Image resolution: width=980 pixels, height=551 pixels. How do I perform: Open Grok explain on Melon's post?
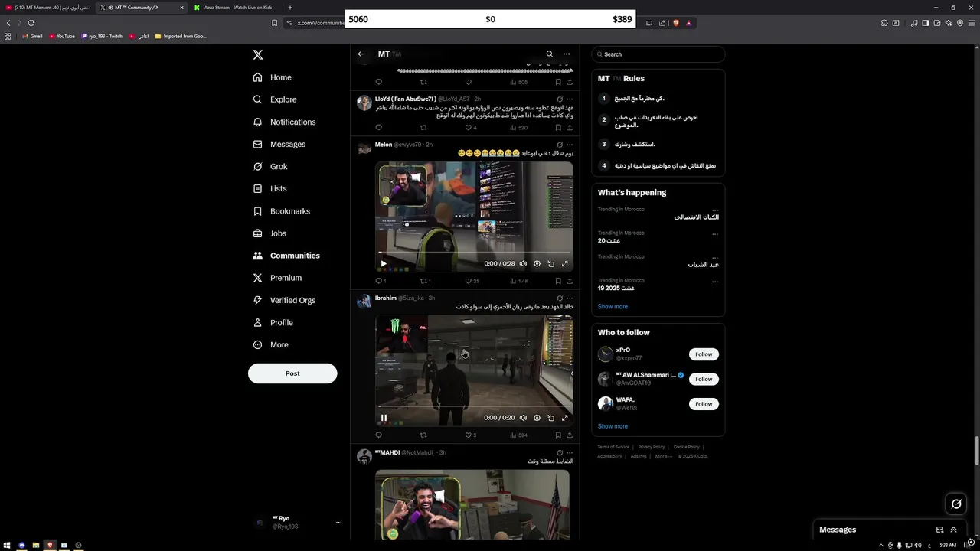[x=560, y=145]
